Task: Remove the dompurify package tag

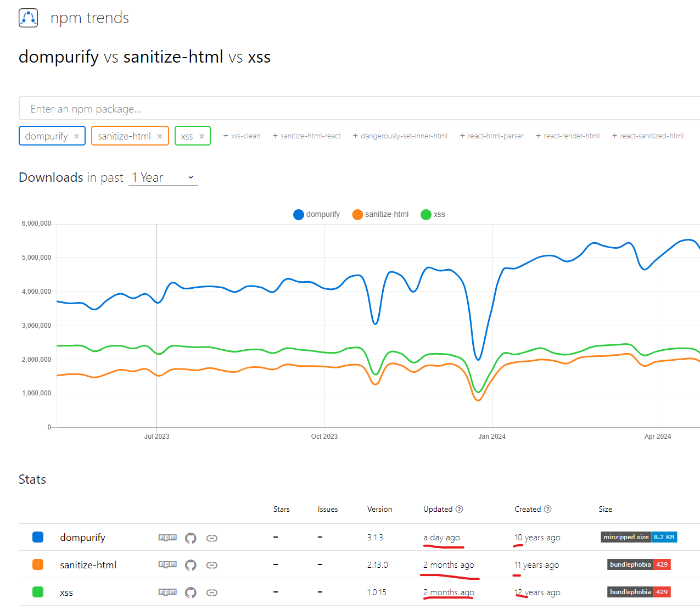Action: point(76,136)
